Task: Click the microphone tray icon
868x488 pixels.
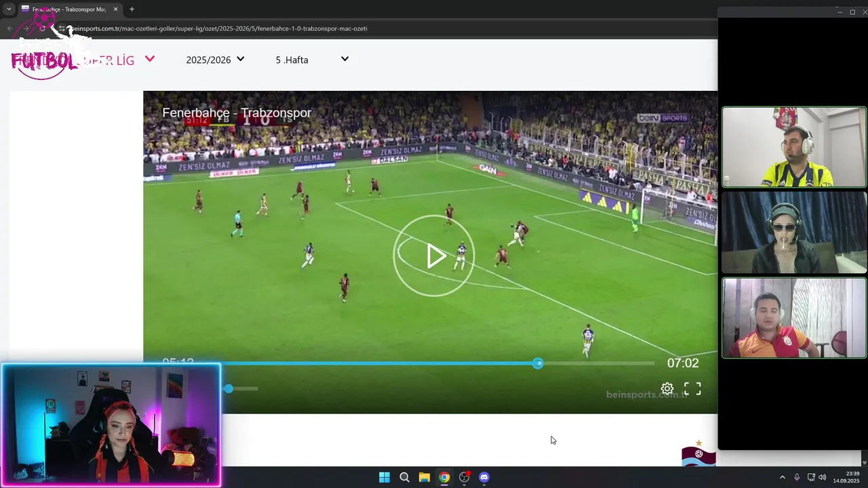Action: 797,477
